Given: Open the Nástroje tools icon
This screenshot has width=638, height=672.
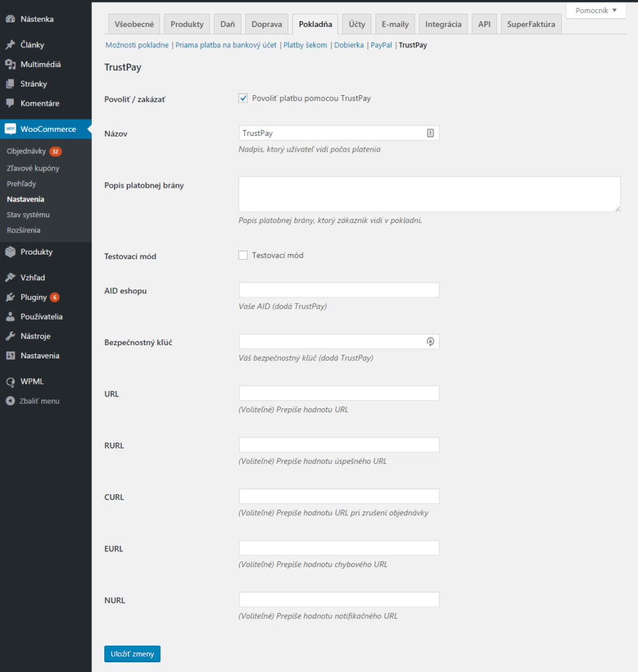Looking at the screenshot, I should pos(11,336).
